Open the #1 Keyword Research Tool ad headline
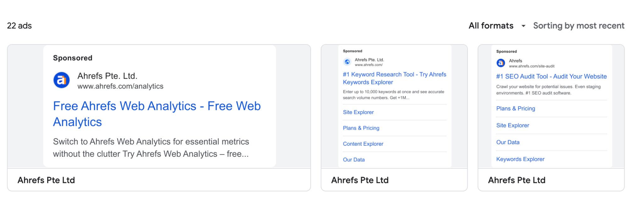The height and width of the screenshot is (198, 644). (x=394, y=78)
